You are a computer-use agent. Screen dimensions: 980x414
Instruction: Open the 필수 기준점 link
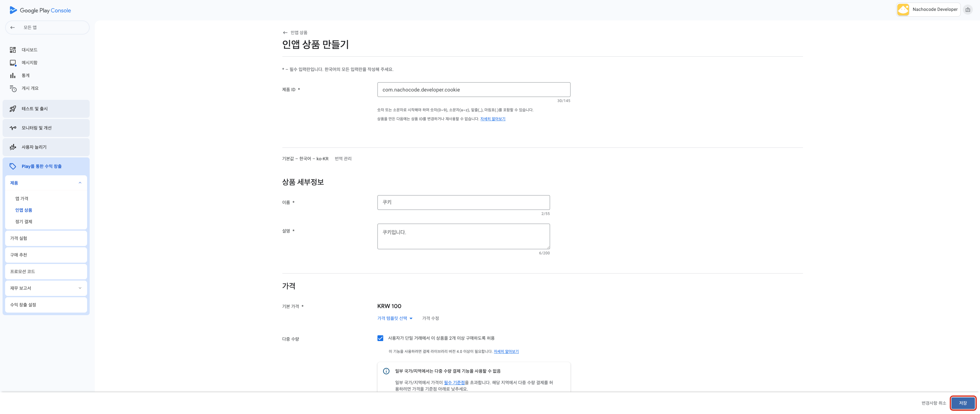pyautogui.click(x=454, y=382)
